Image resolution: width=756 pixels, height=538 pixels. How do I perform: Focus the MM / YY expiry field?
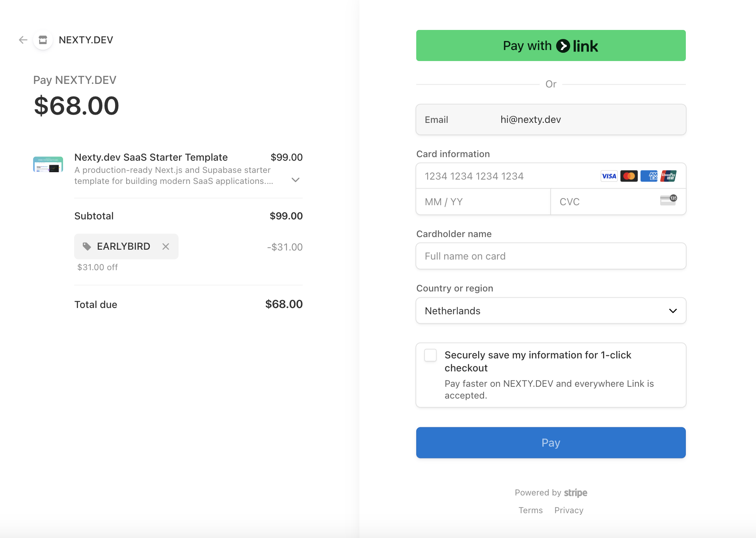click(x=483, y=202)
